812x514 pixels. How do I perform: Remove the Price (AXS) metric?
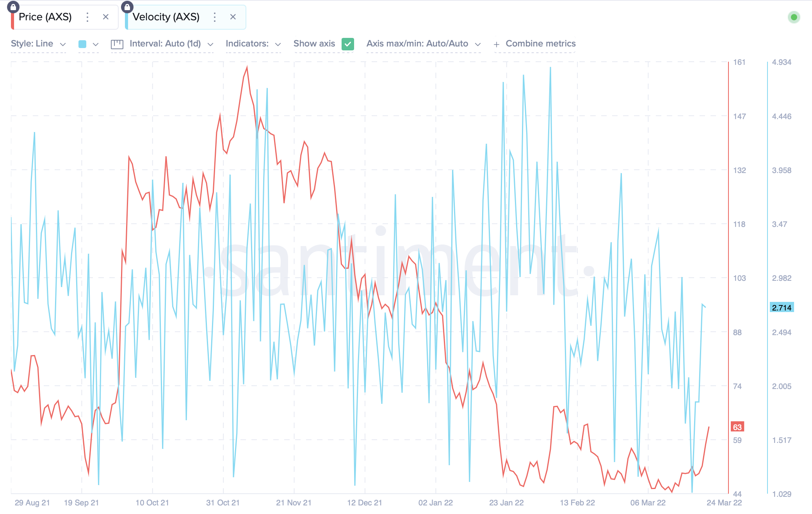pos(105,17)
